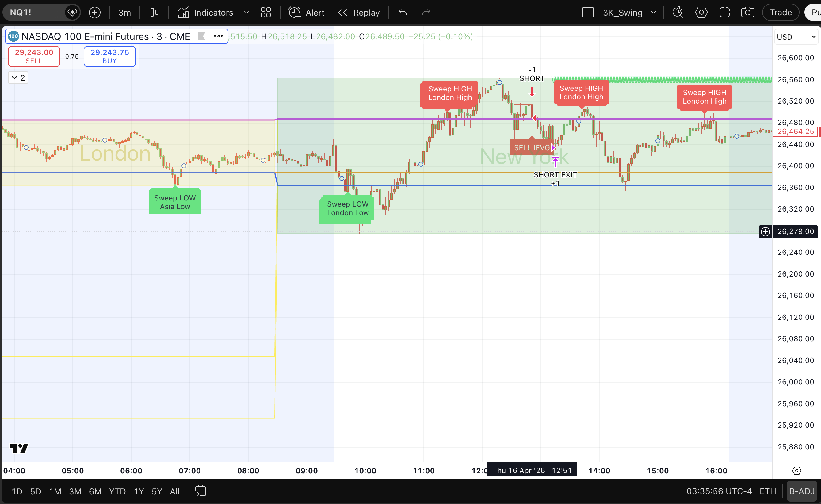Click the NASDAQ 100 E-mini Futures title
Viewport: 821px width, 504px height.
click(106, 36)
